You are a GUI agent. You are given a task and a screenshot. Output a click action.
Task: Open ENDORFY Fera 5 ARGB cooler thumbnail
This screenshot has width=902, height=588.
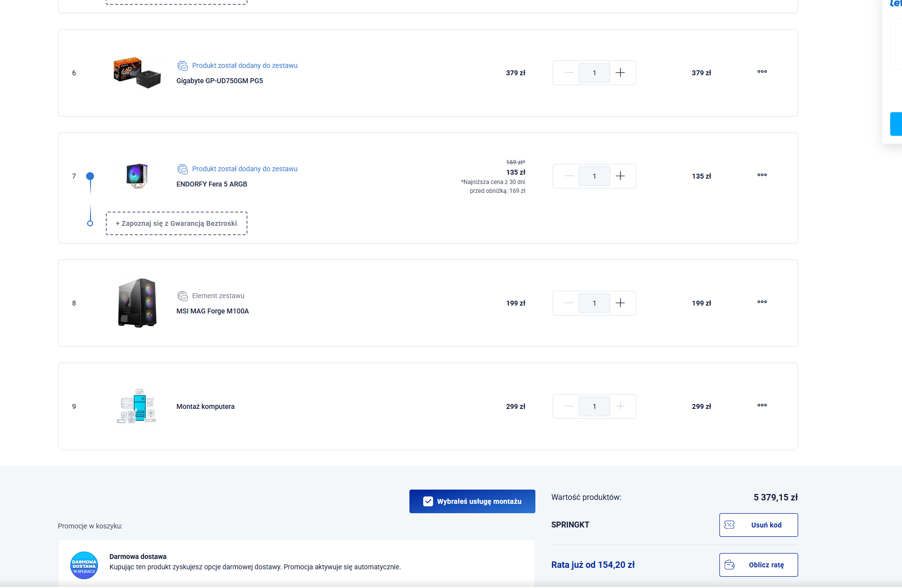[137, 176]
